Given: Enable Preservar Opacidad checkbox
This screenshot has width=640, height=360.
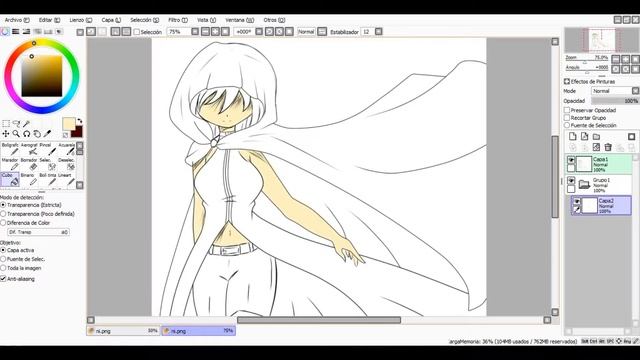Looking at the screenshot, I should tap(567, 110).
